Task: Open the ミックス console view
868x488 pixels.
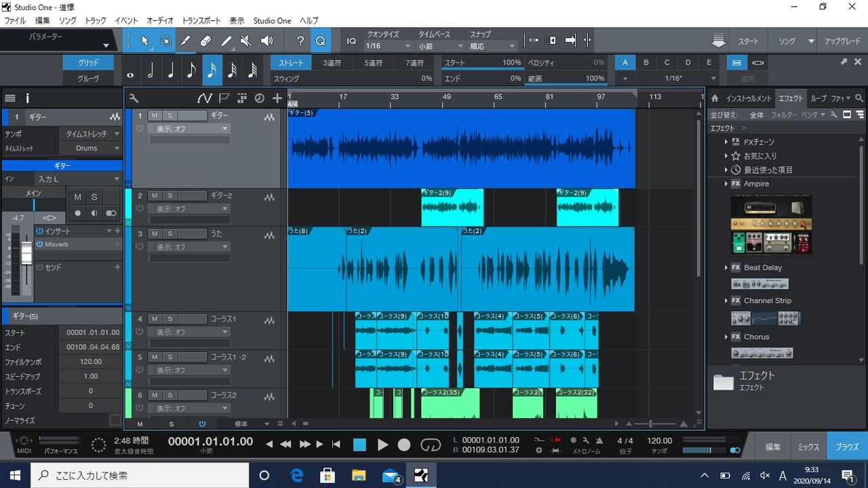Action: [x=808, y=447]
